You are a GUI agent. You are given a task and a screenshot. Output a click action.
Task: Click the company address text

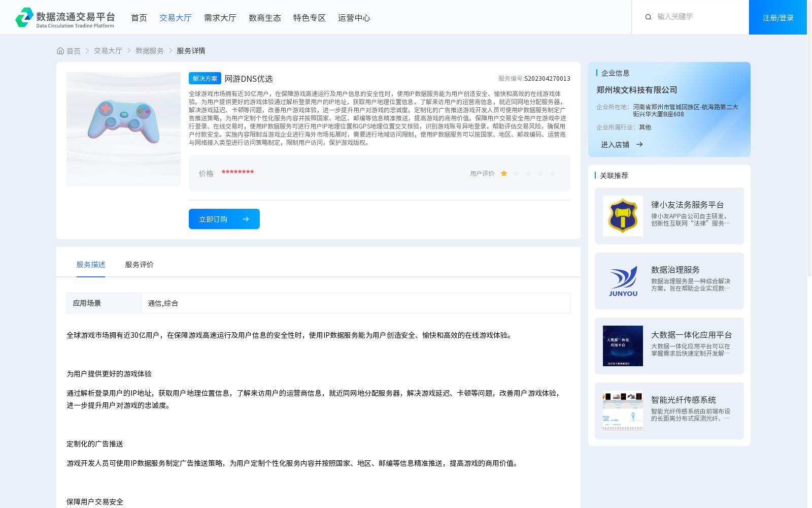click(x=686, y=111)
